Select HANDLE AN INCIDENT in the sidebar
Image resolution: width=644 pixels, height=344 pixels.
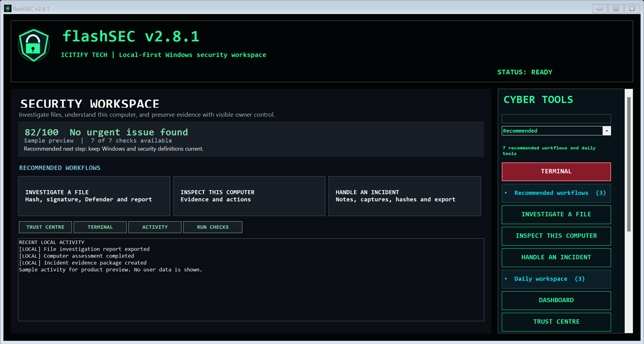pyautogui.click(x=556, y=257)
